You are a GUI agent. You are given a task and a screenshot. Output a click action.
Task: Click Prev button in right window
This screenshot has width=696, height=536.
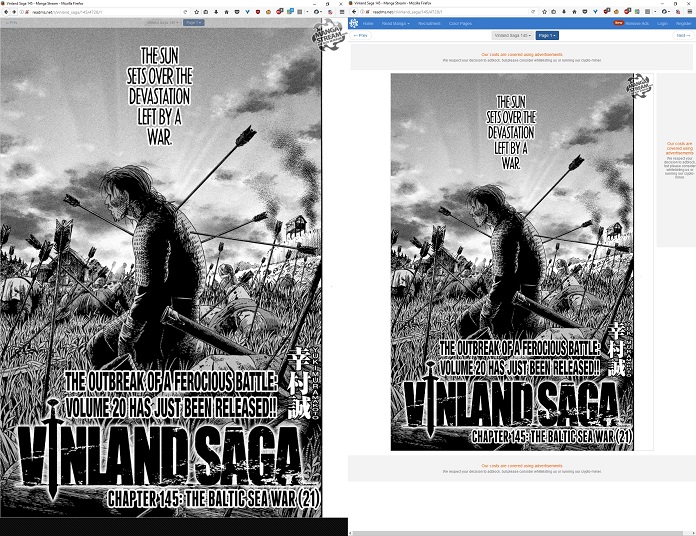click(360, 35)
